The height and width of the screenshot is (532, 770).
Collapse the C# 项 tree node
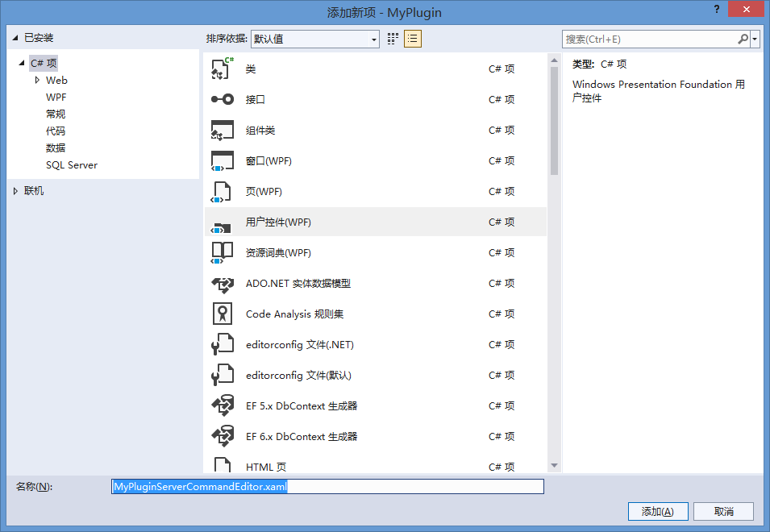pos(22,63)
